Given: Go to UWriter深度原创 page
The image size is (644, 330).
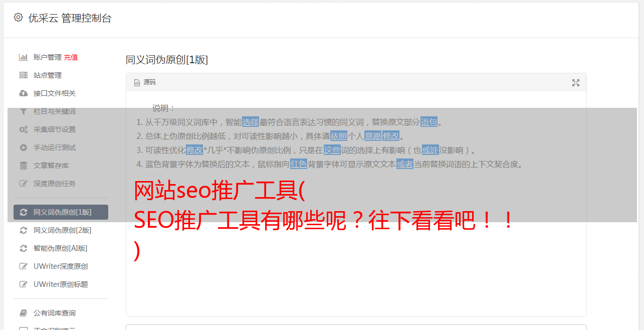Looking at the screenshot, I should point(61,266).
